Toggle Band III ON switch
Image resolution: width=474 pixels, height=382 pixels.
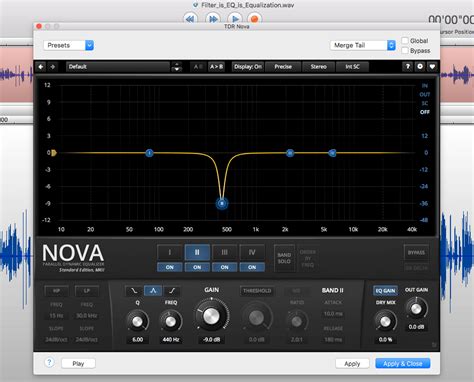[x=225, y=267]
